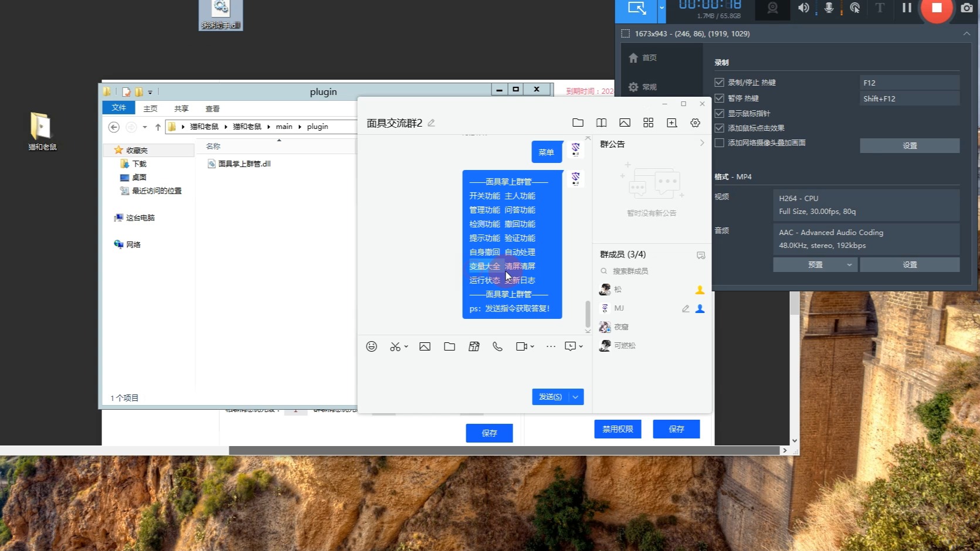Stop the recording with the red button
The width and height of the screenshot is (980, 551).
tap(937, 8)
